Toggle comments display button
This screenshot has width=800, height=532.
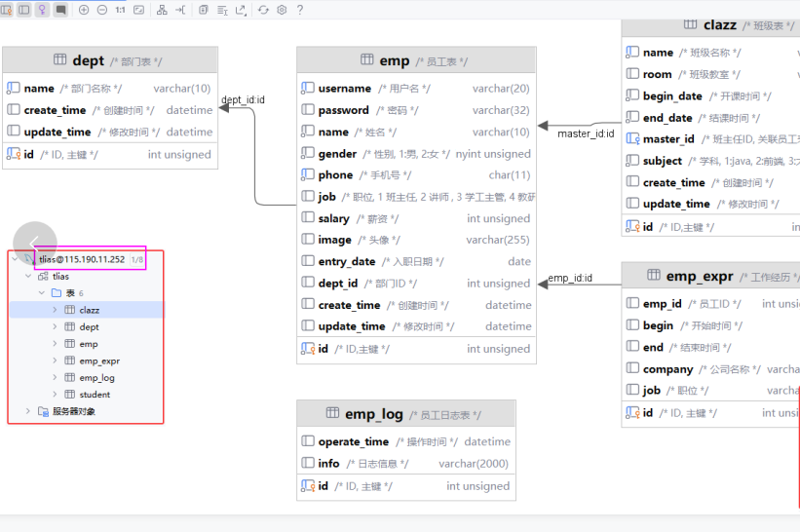click(60, 10)
